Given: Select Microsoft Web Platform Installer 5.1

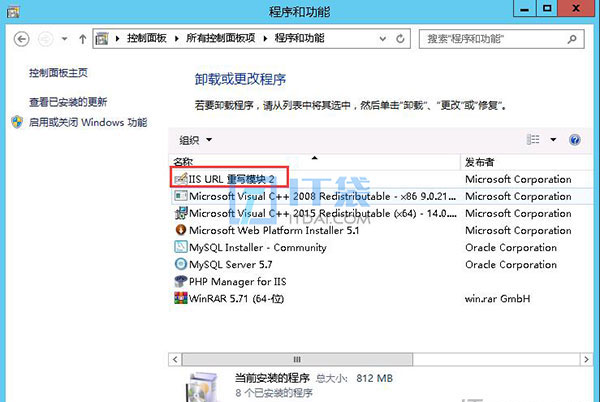Looking at the screenshot, I should coord(274,230).
